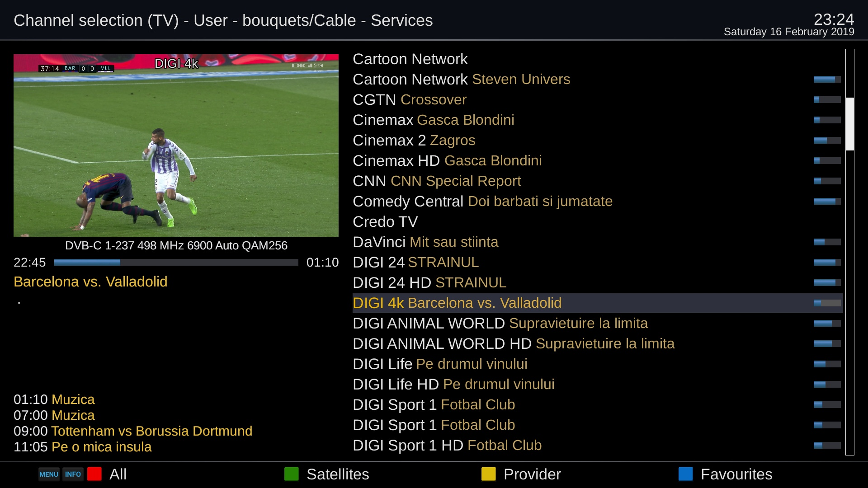Click the event progress bar under preview

tap(176, 263)
